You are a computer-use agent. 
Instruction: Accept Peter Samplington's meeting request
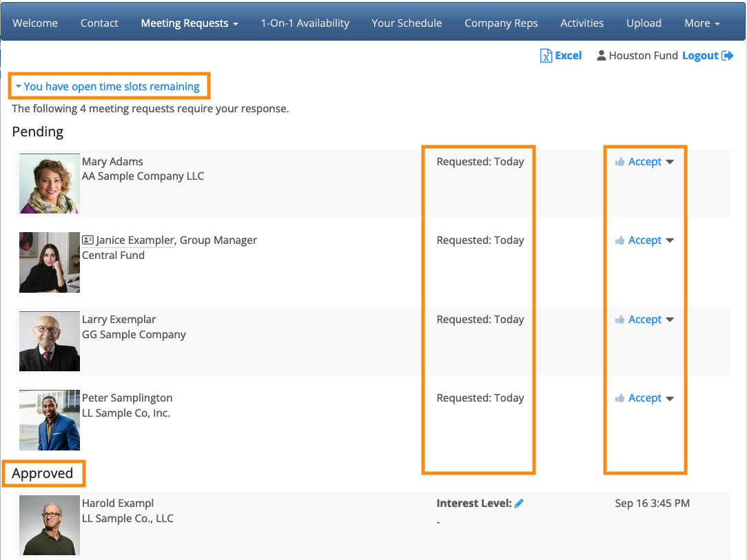(x=644, y=398)
